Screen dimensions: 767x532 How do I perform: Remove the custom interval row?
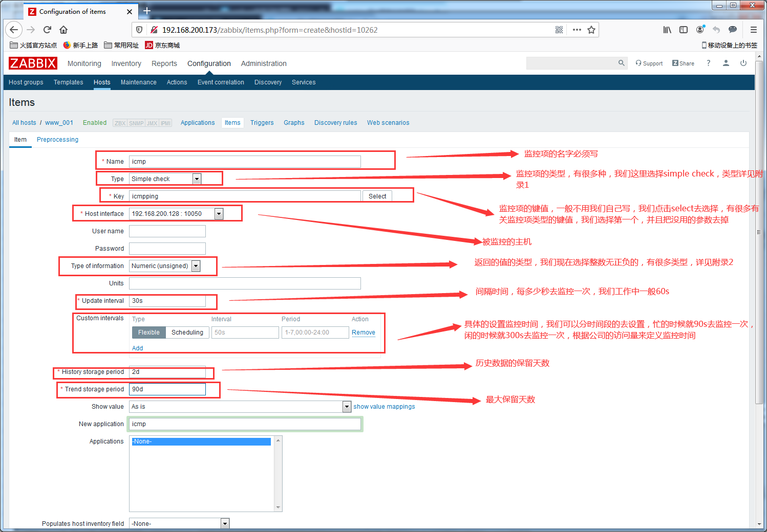tap(364, 332)
